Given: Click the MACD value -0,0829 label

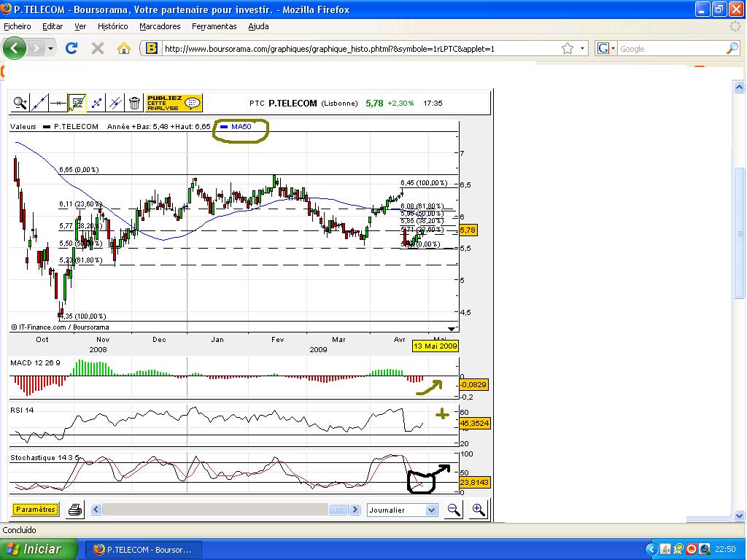Looking at the screenshot, I should point(473,384).
